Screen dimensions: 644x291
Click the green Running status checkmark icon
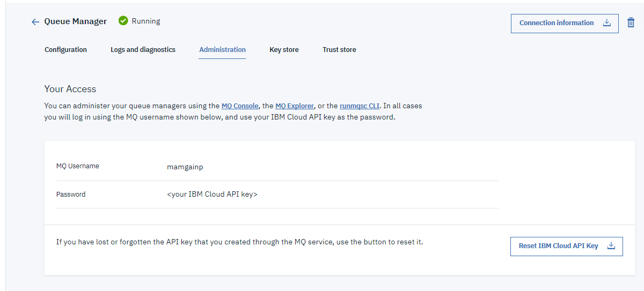123,21
